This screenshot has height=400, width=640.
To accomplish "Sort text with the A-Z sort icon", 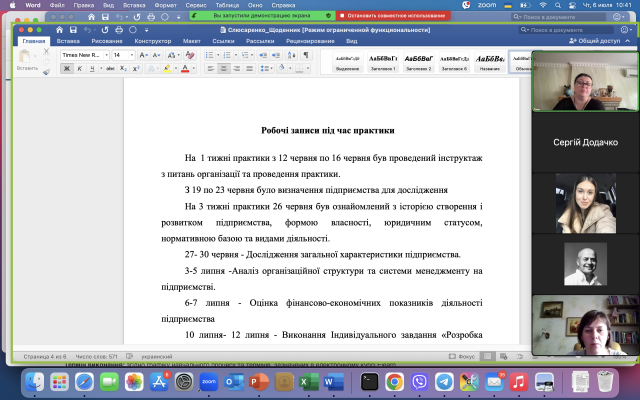I will pos(292,55).
